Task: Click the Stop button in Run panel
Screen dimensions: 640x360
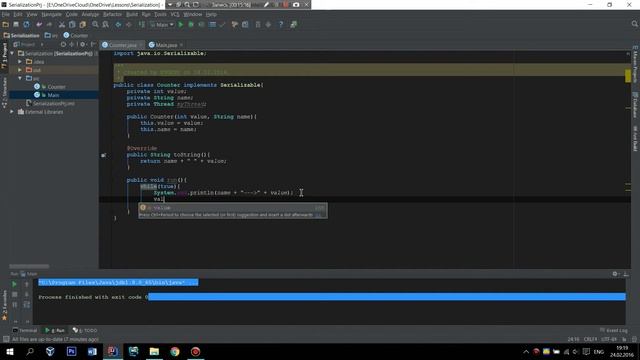Action: click(14, 294)
